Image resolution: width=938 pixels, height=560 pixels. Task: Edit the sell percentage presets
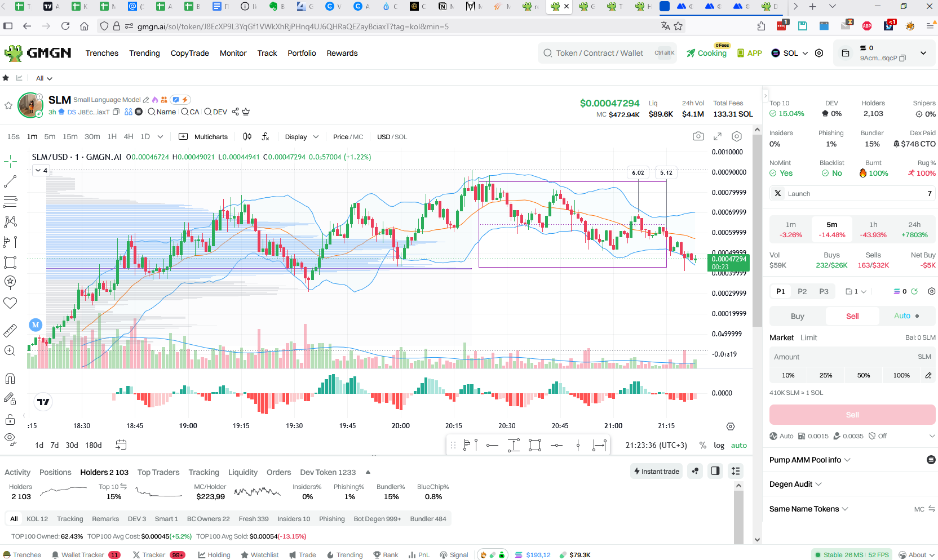tap(928, 375)
